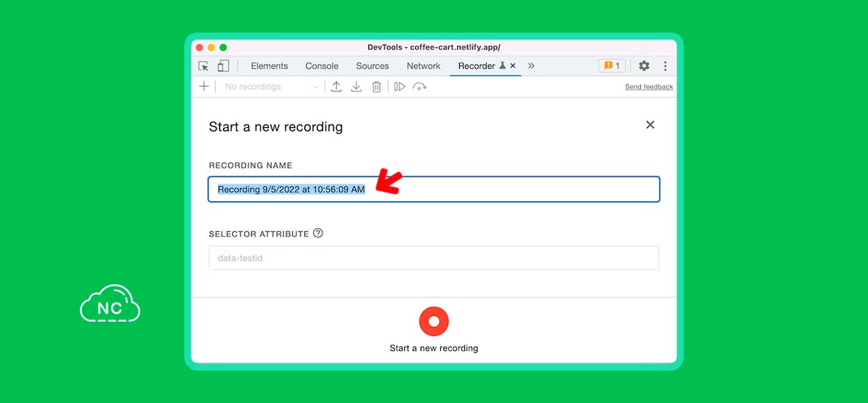This screenshot has width=868, height=403.
Task: Activate the inspect element picker icon
Action: (203, 66)
